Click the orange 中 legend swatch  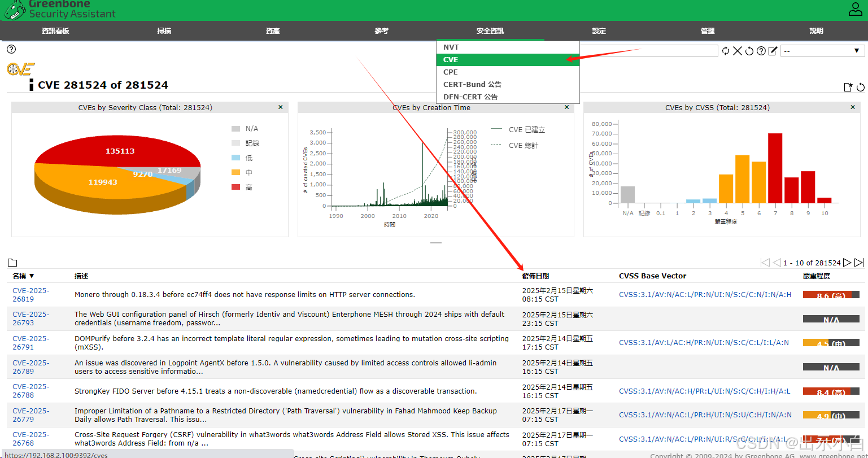[x=236, y=172]
